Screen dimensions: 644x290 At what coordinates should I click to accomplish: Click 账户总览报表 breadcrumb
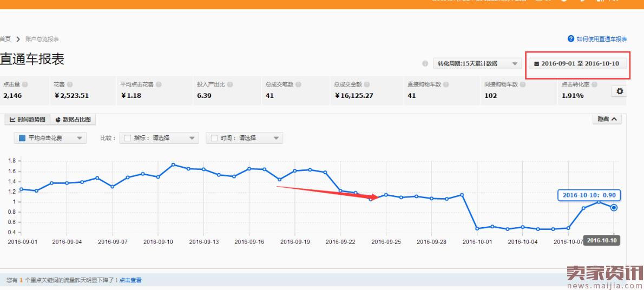point(42,39)
